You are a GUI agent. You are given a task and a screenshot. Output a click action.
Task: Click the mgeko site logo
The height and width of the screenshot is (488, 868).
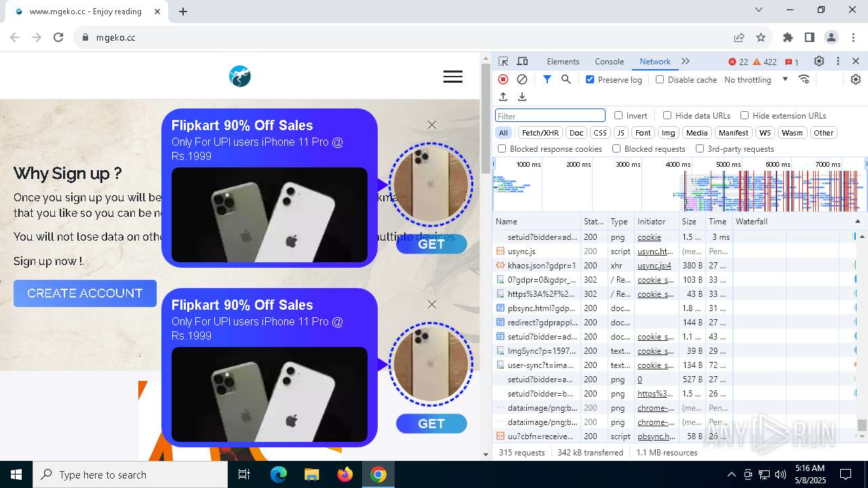[x=240, y=77]
